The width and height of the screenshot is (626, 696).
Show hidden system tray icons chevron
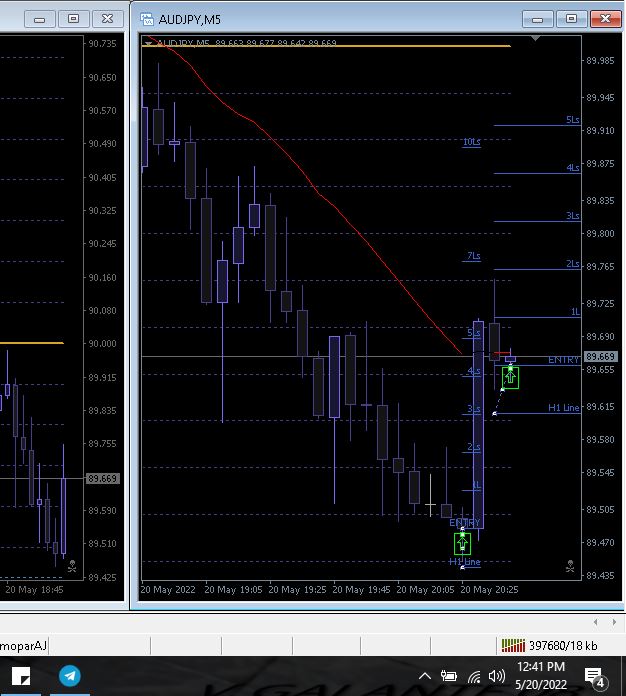[425, 676]
